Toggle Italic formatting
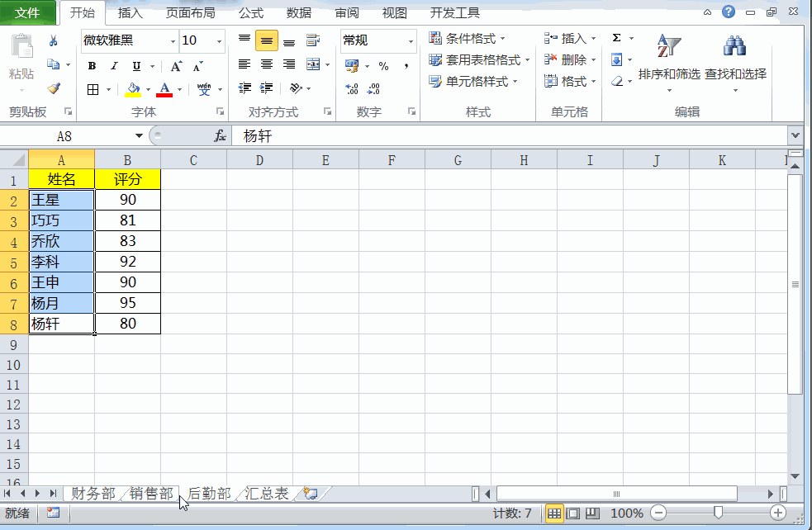The height and width of the screenshot is (530, 812). click(x=114, y=66)
